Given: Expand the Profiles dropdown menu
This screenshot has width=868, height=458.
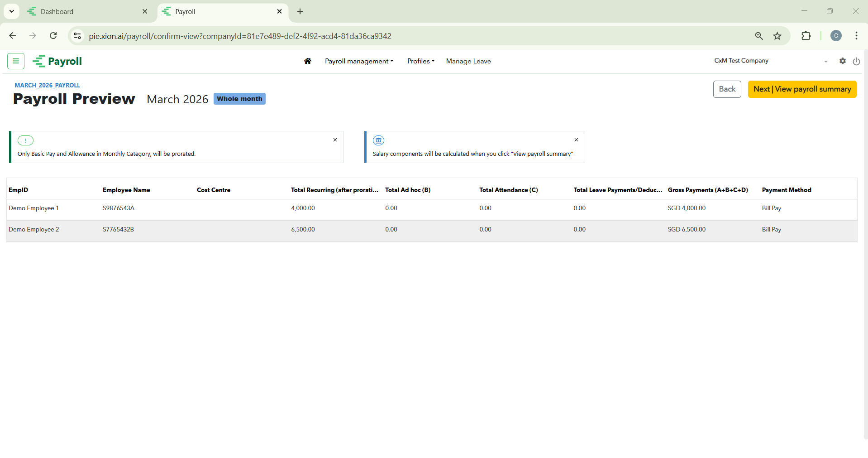Looking at the screenshot, I should [x=420, y=61].
